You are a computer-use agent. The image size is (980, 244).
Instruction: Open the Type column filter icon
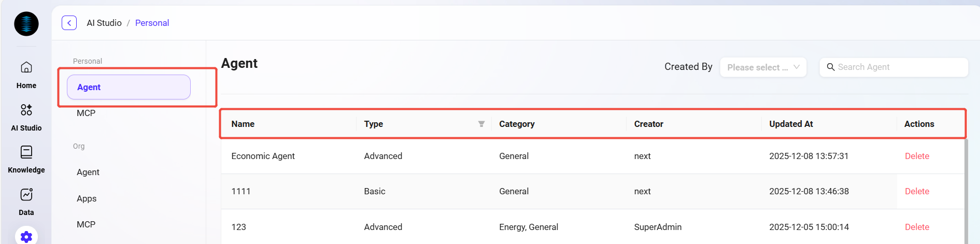click(481, 124)
